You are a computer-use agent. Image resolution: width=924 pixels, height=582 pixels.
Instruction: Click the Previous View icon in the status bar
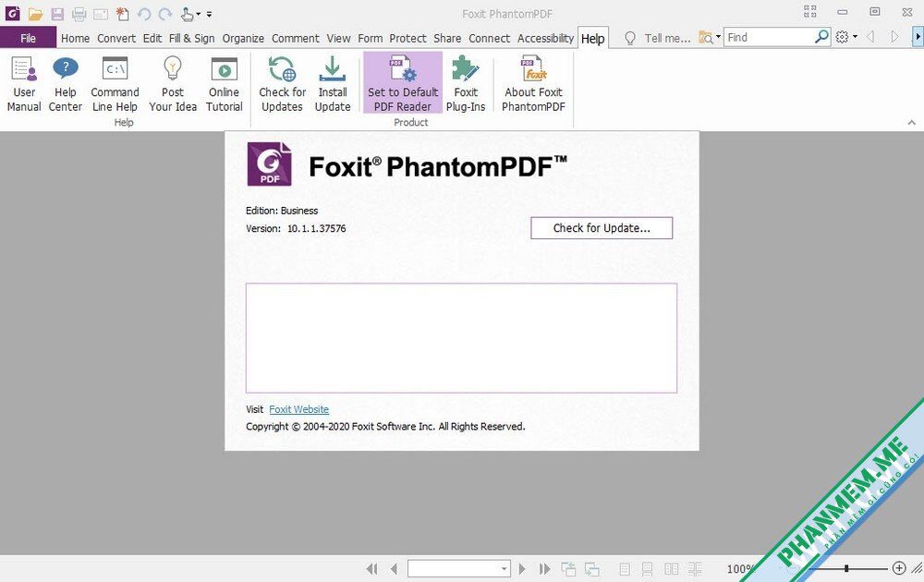568,568
